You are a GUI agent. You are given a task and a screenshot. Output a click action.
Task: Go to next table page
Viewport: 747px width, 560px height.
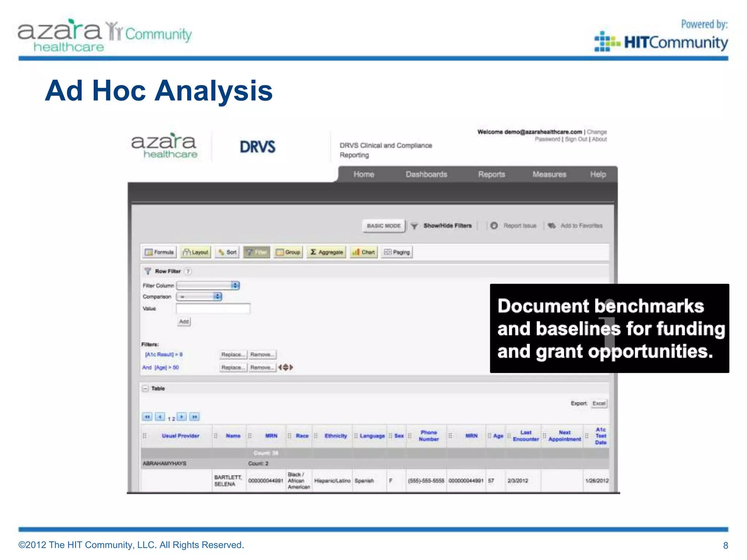click(x=182, y=417)
